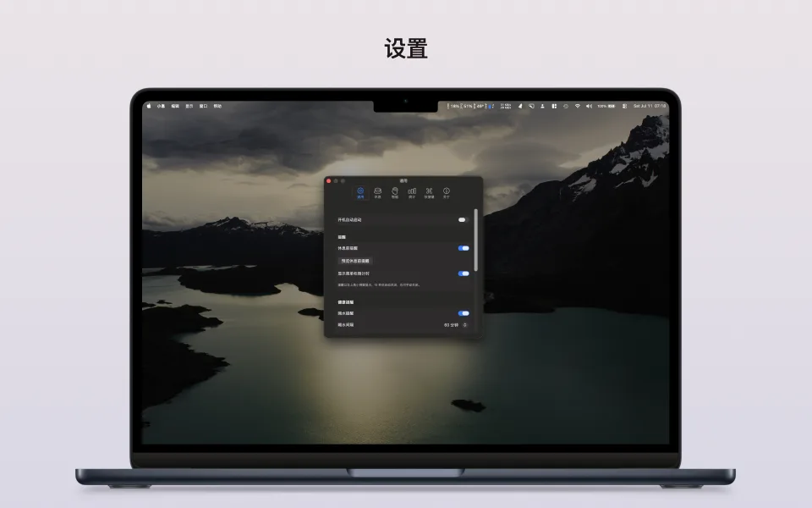Toggle the pre-break reminder switch

pyautogui.click(x=463, y=248)
